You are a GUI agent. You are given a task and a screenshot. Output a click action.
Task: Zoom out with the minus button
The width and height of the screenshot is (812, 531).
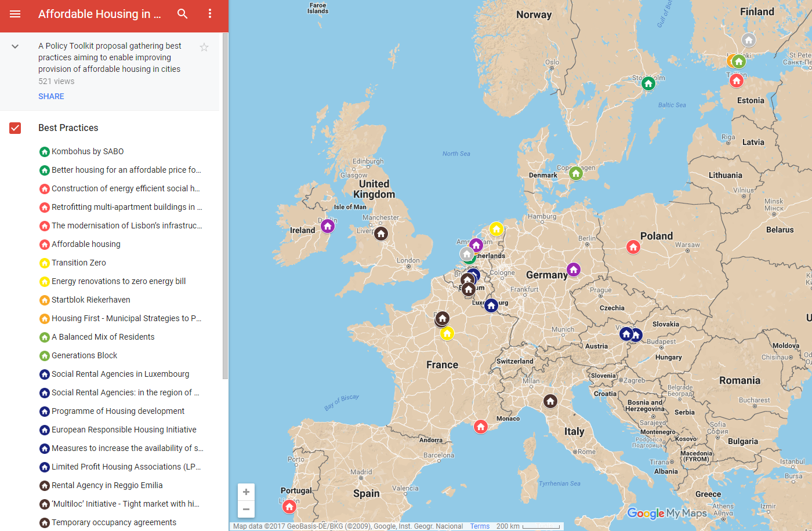[x=246, y=509]
